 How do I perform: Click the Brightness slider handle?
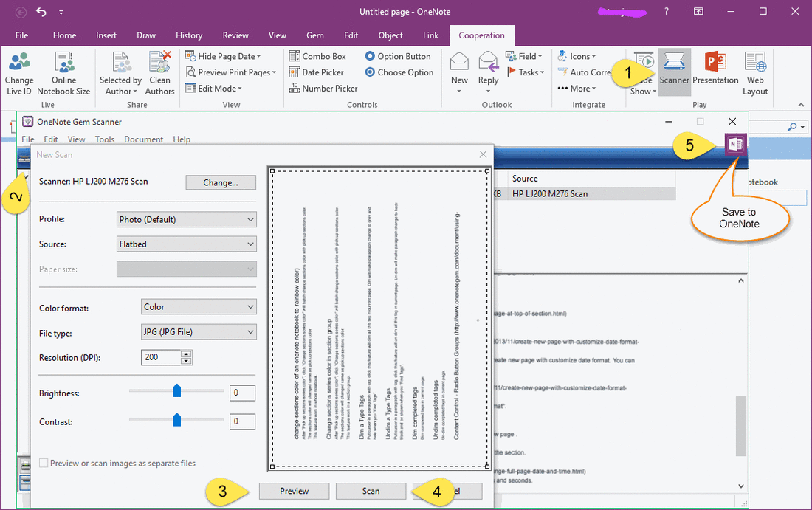click(176, 391)
